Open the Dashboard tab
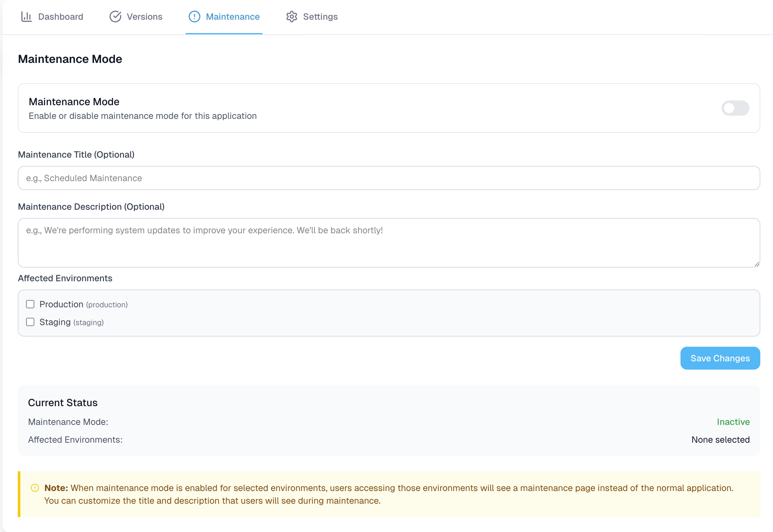The height and width of the screenshot is (532, 773). (x=60, y=17)
